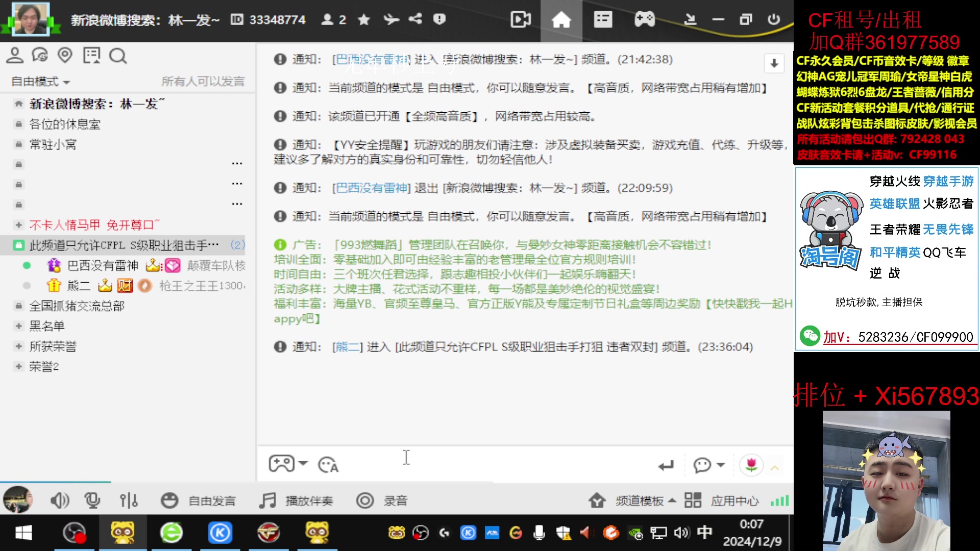The width and height of the screenshot is (980, 551).
Task: Expand the 荣誉2 channel
Action: (x=19, y=366)
